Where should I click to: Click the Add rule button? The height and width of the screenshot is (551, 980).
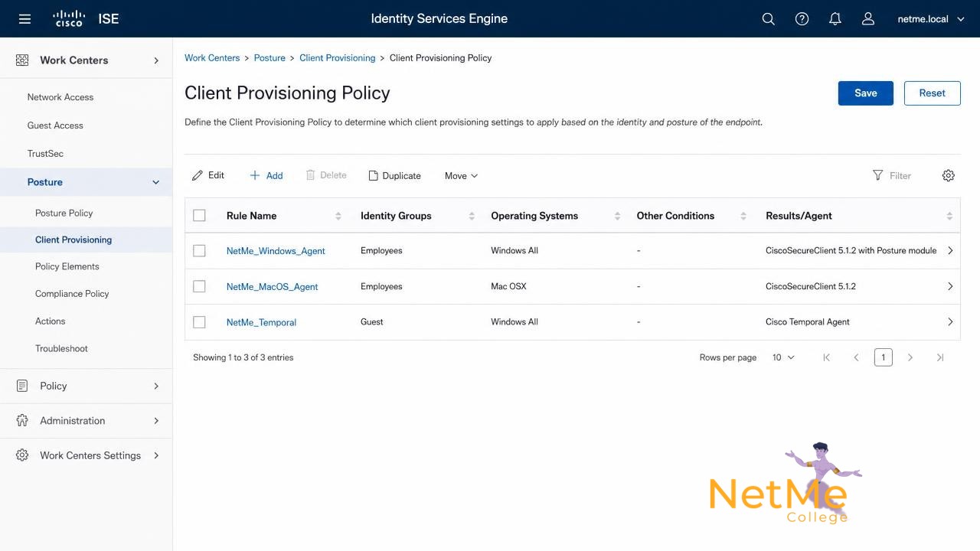(x=266, y=176)
